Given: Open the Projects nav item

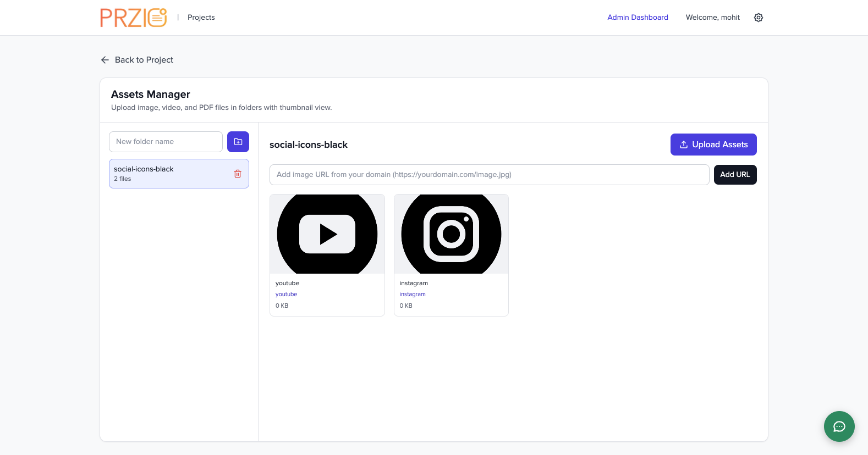Looking at the screenshot, I should pos(201,18).
